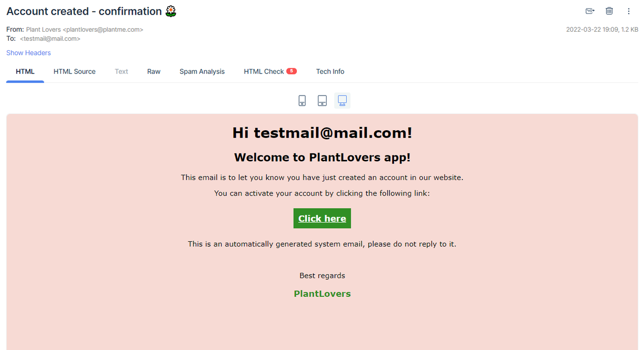The width and height of the screenshot is (644, 350).
Task: Click the date stamp 2022-03-22 19:09
Action: click(592, 30)
